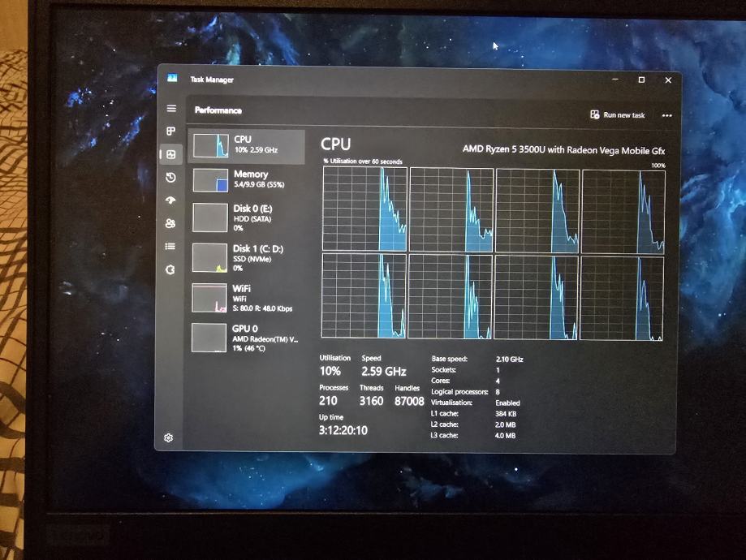
Task: Click the Base speed 2.10 GHz value
Action: pyautogui.click(x=509, y=360)
